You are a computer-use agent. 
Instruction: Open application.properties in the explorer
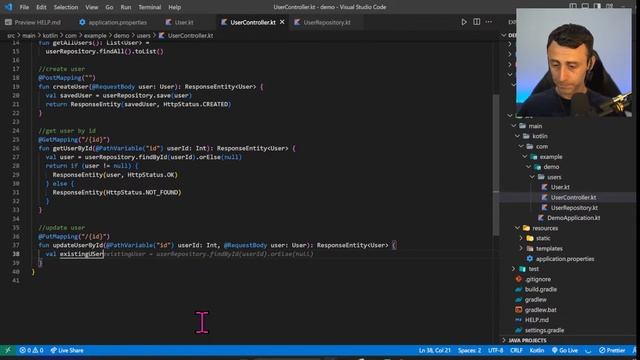click(565, 259)
